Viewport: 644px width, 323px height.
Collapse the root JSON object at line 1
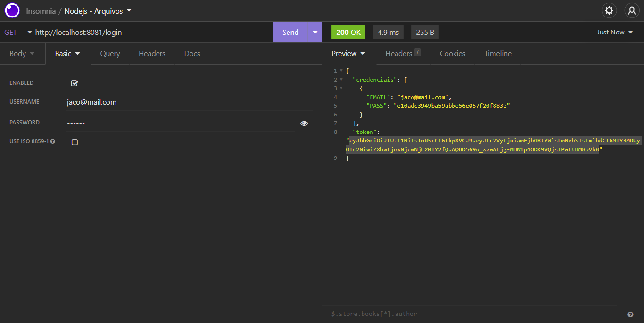341,71
